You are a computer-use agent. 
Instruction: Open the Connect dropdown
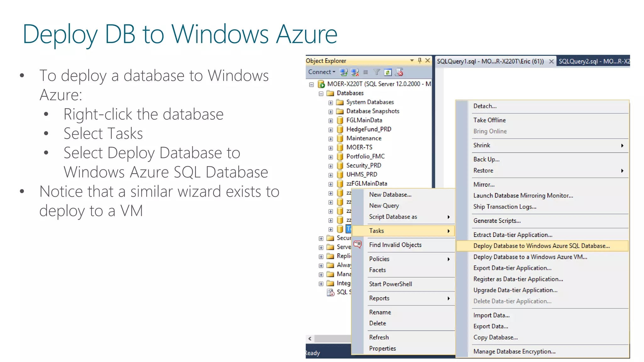pyautogui.click(x=322, y=72)
